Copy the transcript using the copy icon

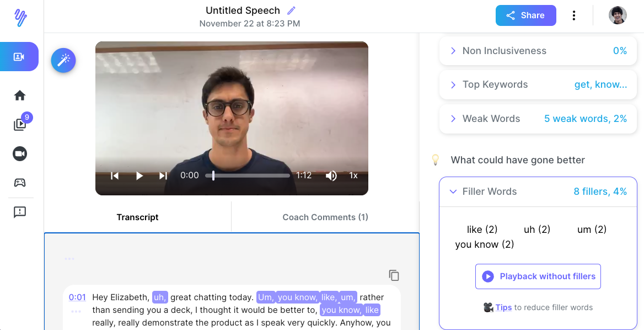(x=394, y=275)
